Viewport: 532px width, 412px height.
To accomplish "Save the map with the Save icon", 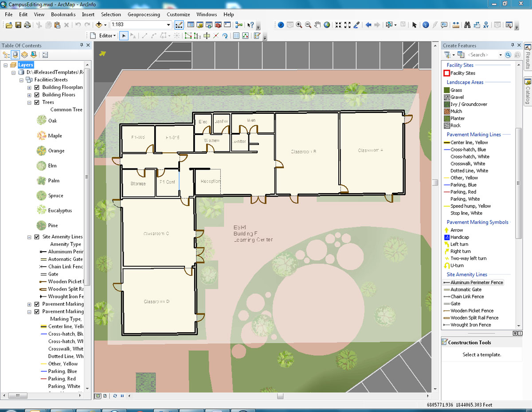I will [18, 25].
